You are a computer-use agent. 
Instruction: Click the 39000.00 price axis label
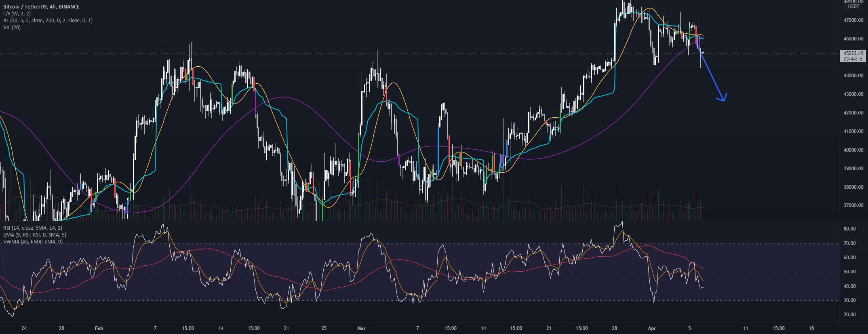pos(853,169)
